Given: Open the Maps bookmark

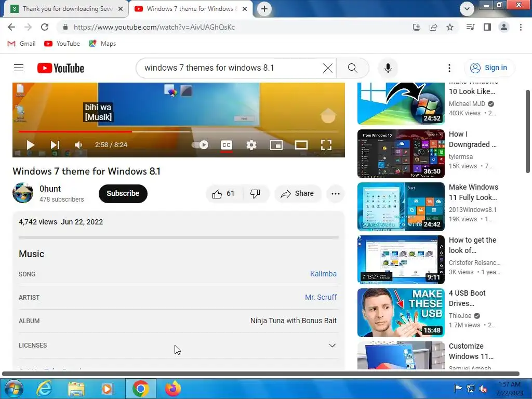Looking at the screenshot, I should 102,44.
